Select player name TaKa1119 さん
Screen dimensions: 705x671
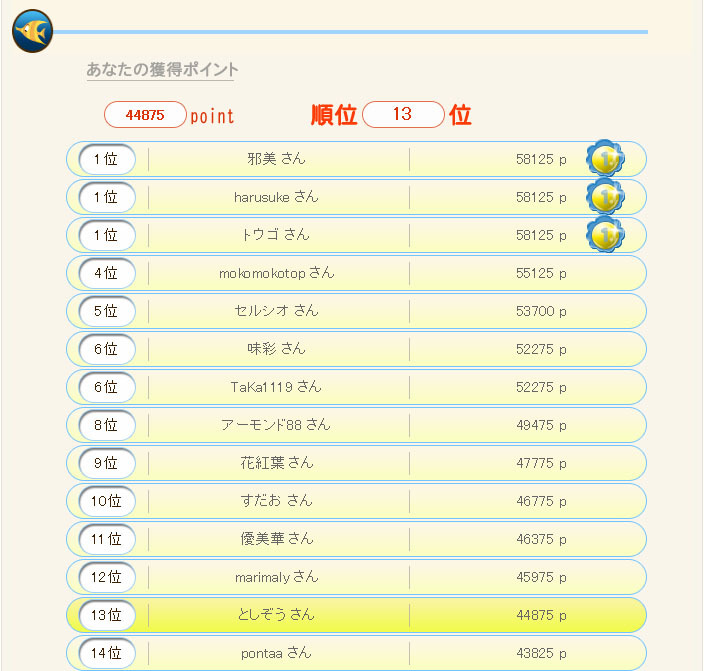tap(276, 387)
